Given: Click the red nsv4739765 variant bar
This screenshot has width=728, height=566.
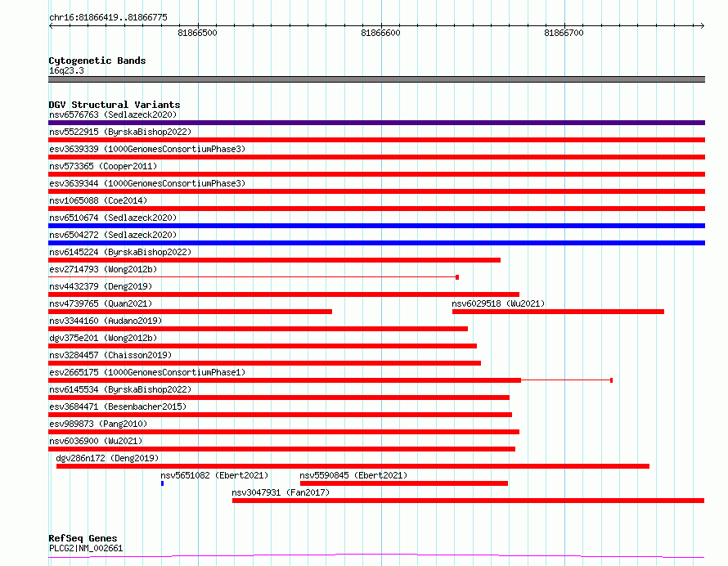Looking at the screenshot, I should tap(191, 312).
